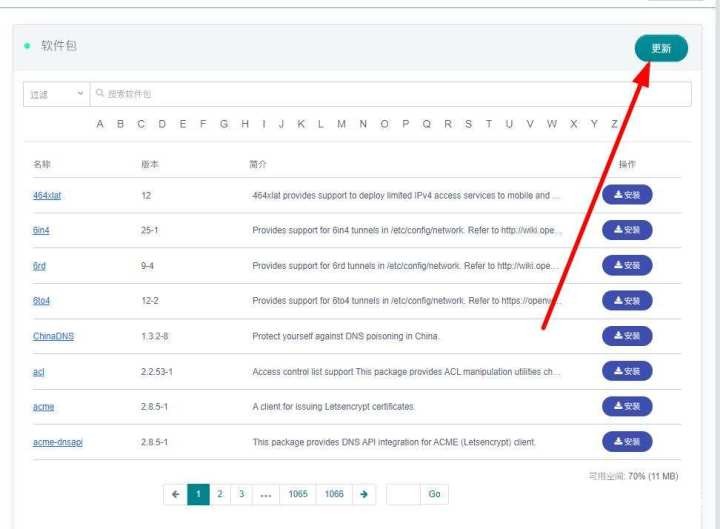Open the 过滤 filter dropdown
Screen dimensions: 720x529
[56, 94]
